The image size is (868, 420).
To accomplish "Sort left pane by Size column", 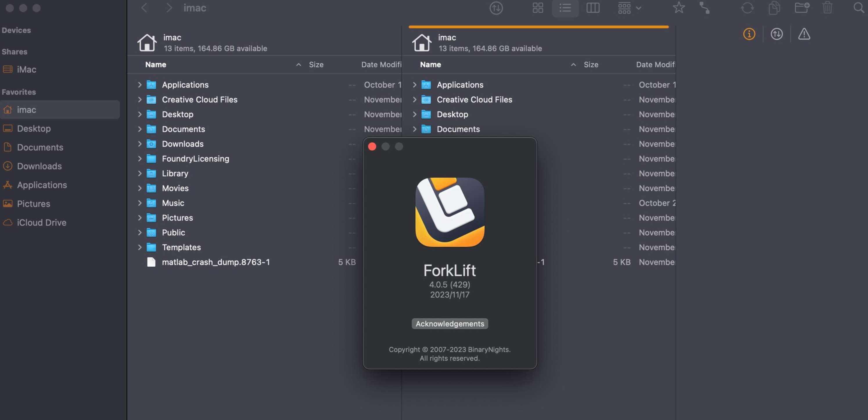I will [x=316, y=65].
